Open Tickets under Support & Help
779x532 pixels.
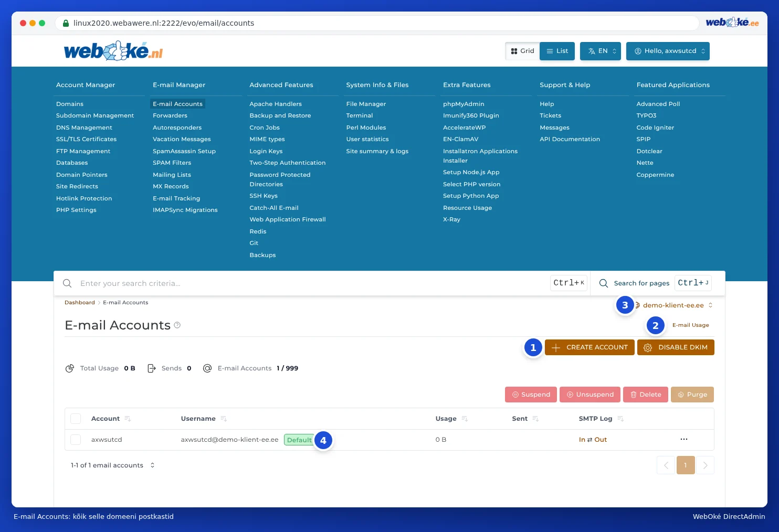pos(550,115)
